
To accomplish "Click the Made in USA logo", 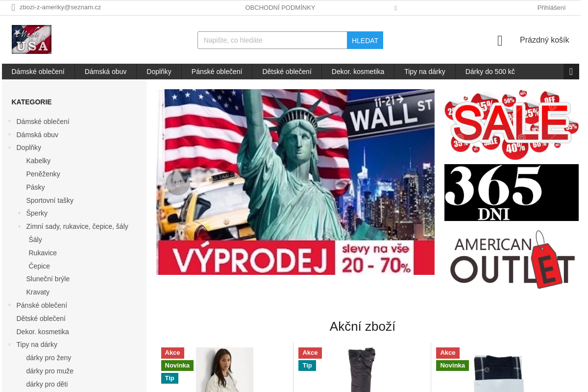I will click(31, 39).
